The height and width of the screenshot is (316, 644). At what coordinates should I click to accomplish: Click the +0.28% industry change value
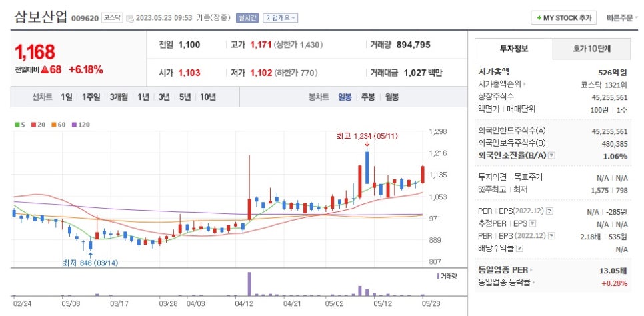tap(615, 283)
